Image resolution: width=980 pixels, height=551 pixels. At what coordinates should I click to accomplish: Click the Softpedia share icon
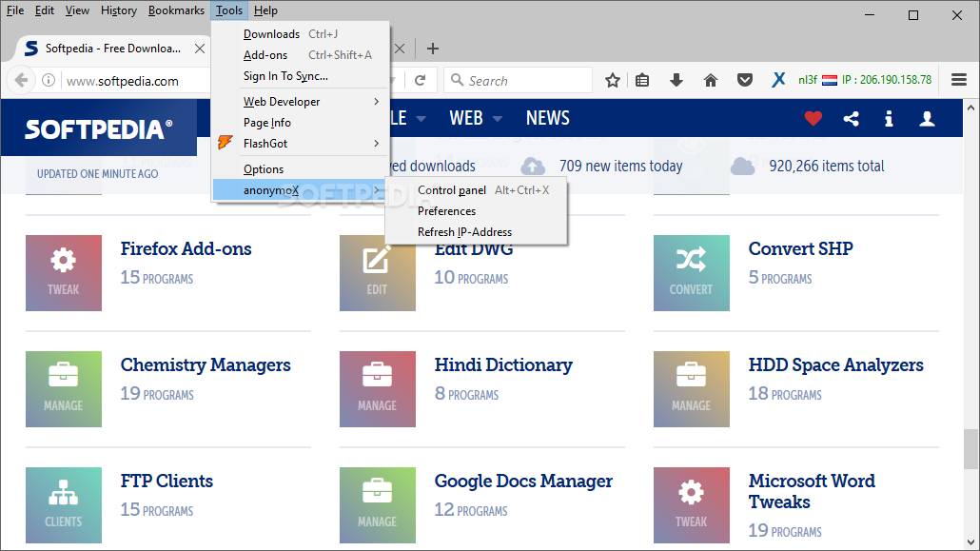coord(852,118)
